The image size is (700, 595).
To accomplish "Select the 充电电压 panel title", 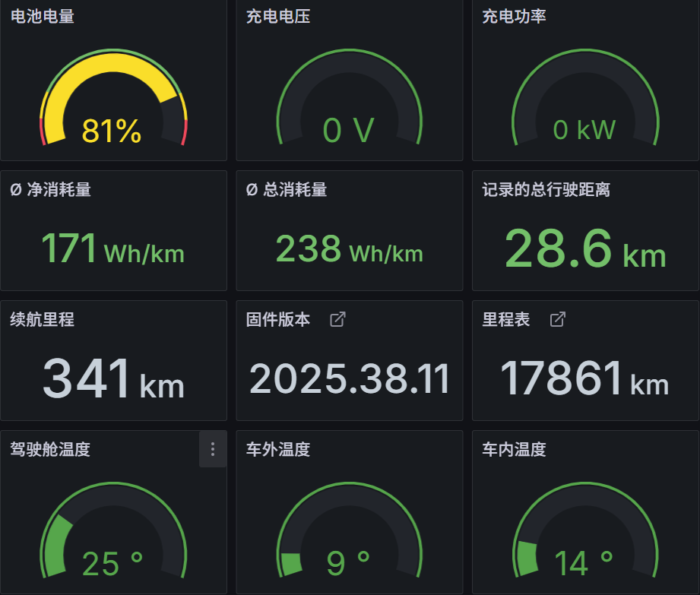I will [278, 16].
